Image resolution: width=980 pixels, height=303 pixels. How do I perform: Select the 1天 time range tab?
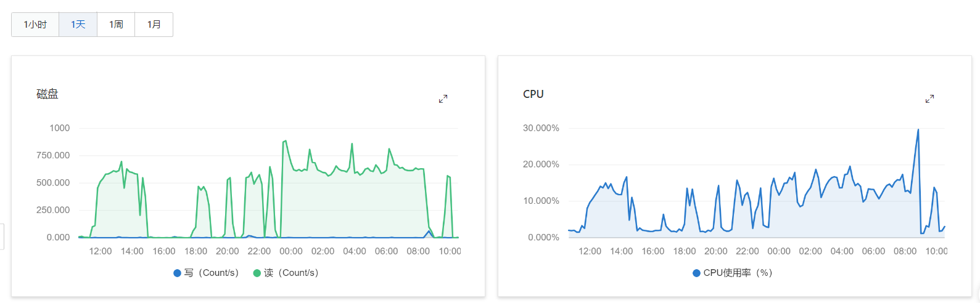point(78,25)
